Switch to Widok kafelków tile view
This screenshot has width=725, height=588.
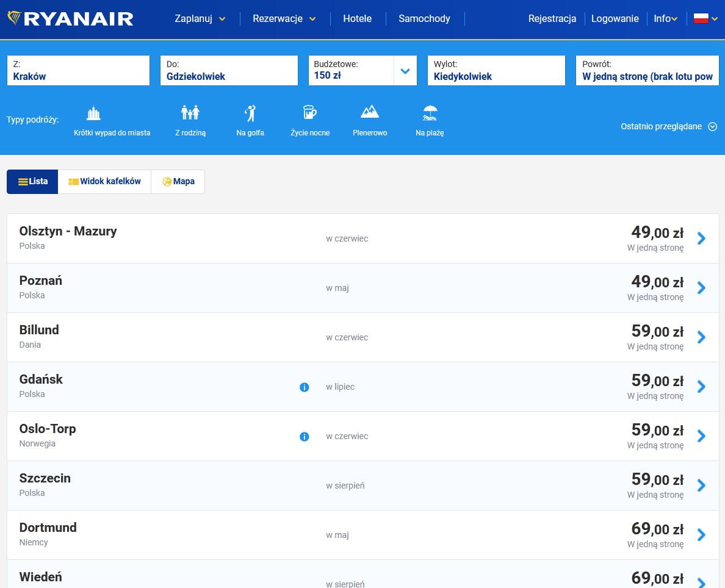104,182
